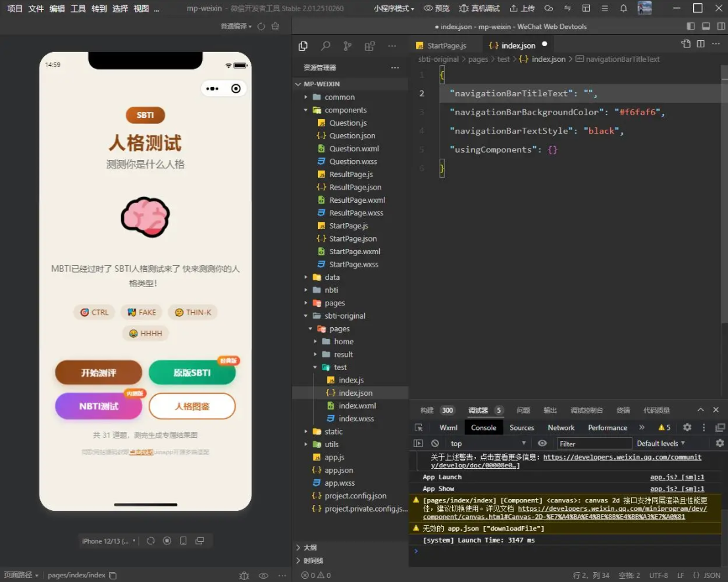This screenshot has width=728, height=582.
Task: Click the split editor icon
Action: [700, 44]
